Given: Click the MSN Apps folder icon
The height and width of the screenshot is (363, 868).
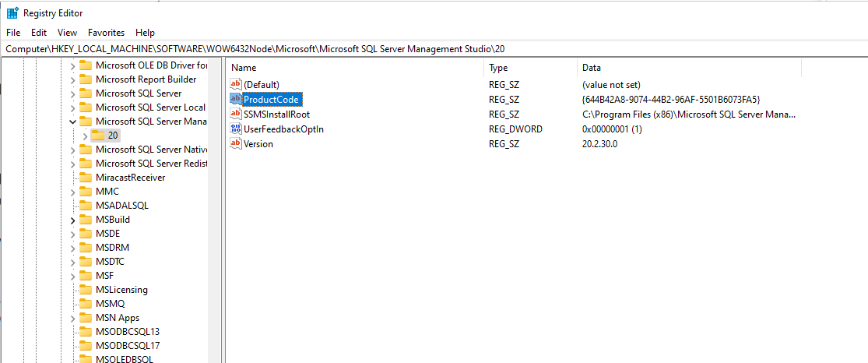Looking at the screenshot, I should (86, 318).
